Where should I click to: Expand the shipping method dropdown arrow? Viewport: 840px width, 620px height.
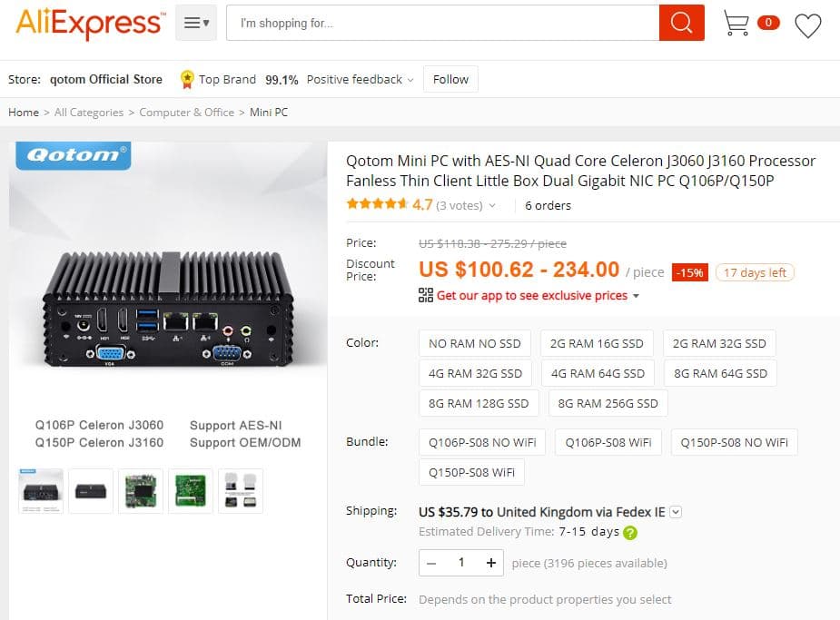point(675,512)
